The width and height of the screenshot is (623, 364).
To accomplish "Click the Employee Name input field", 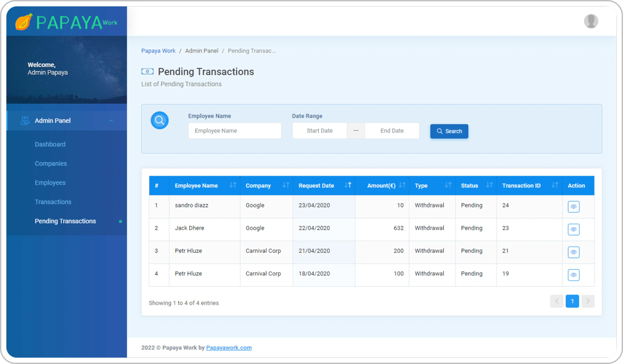I will [x=234, y=131].
